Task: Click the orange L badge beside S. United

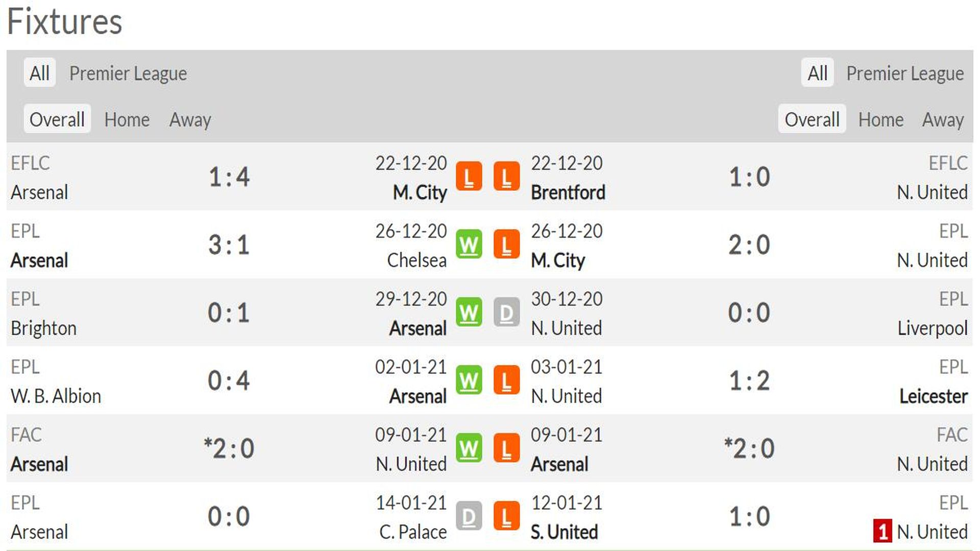Action: (506, 516)
